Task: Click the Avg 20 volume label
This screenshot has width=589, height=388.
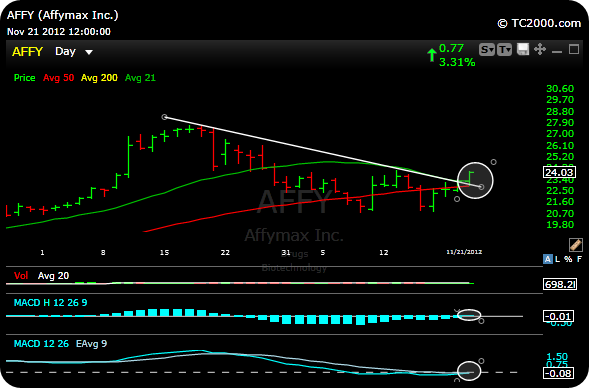Action: pyautogui.click(x=53, y=276)
